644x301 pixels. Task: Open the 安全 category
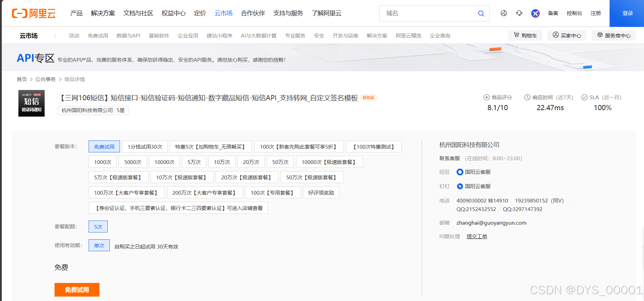[x=319, y=36]
